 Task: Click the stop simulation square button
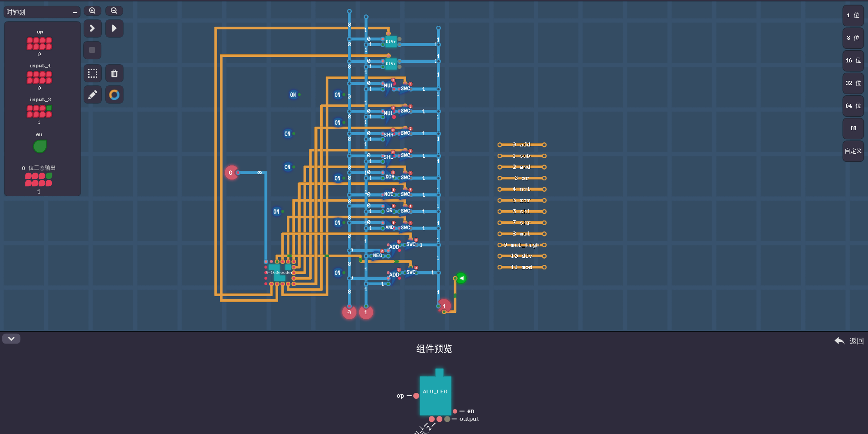[x=92, y=50]
